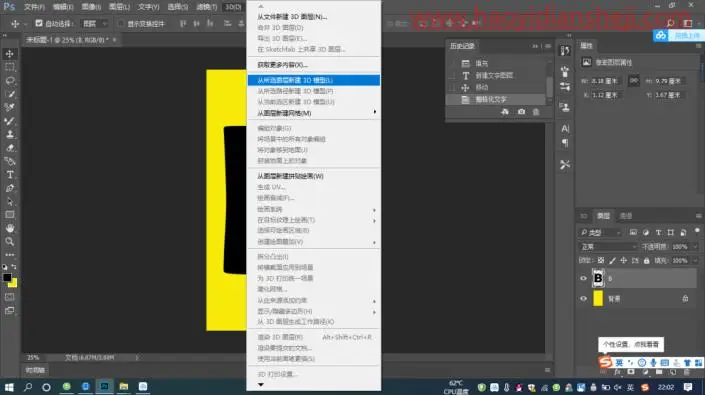Click the background yellow color swatch
This screenshot has height=395, width=705.
coord(13,284)
